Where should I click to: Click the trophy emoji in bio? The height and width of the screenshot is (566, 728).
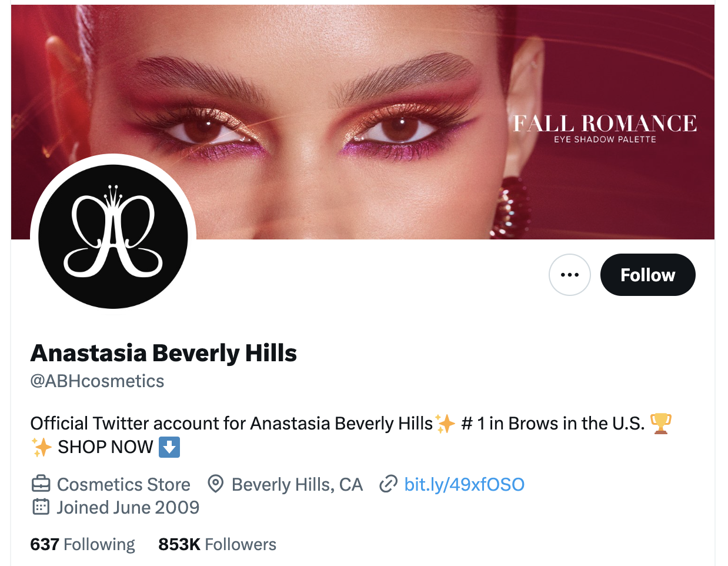660,423
